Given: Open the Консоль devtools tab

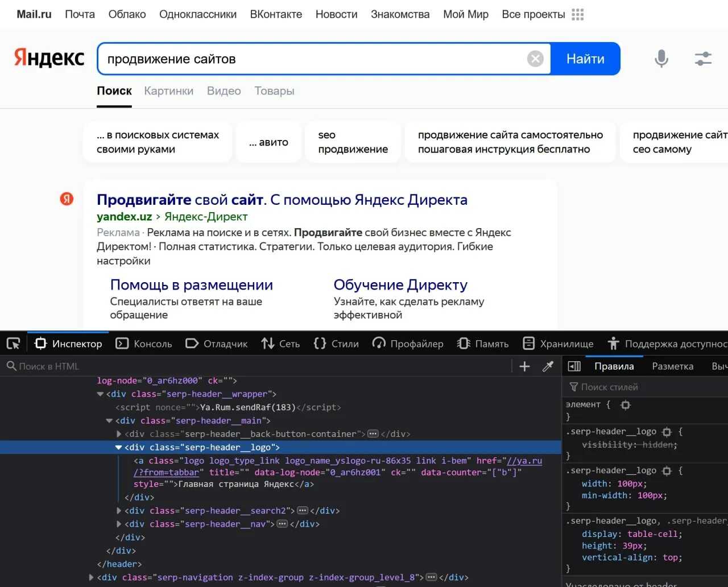Looking at the screenshot, I should click(x=144, y=344).
